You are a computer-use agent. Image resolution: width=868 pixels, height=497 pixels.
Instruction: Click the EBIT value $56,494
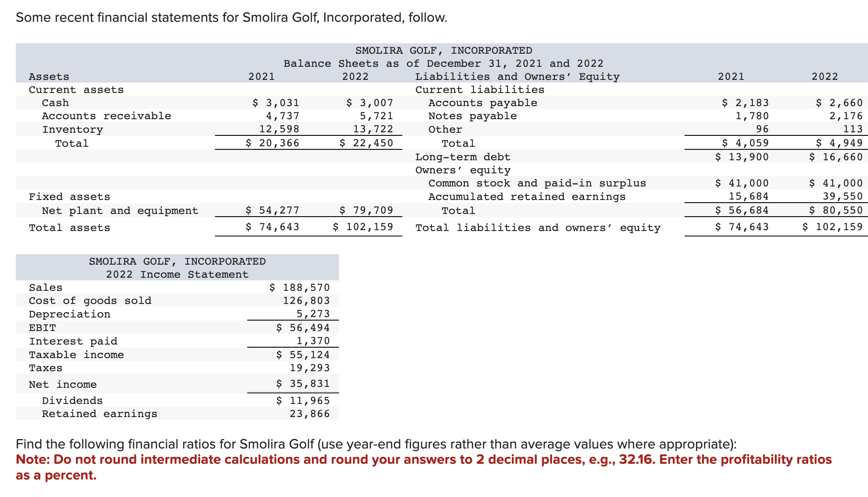click(x=303, y=328)
